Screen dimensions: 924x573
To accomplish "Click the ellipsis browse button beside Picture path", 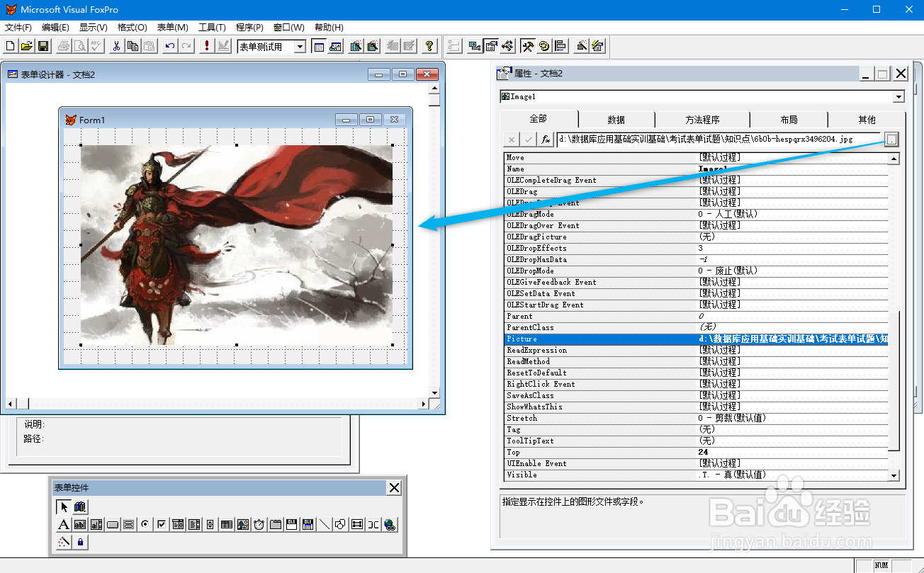I will (891, 140).
